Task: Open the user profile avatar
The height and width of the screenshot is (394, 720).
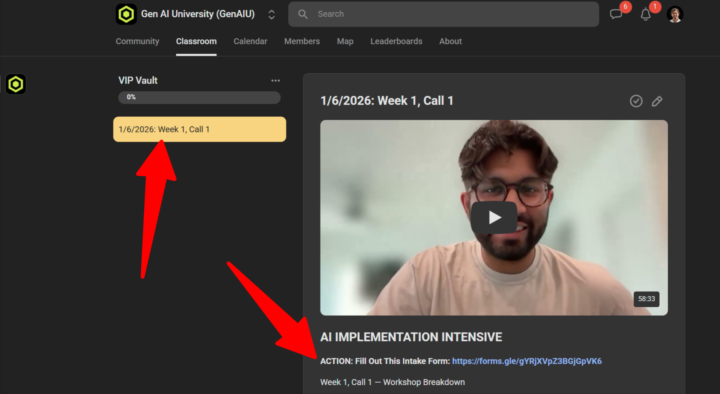Action: pyautogui.click(x=675, y=14)
